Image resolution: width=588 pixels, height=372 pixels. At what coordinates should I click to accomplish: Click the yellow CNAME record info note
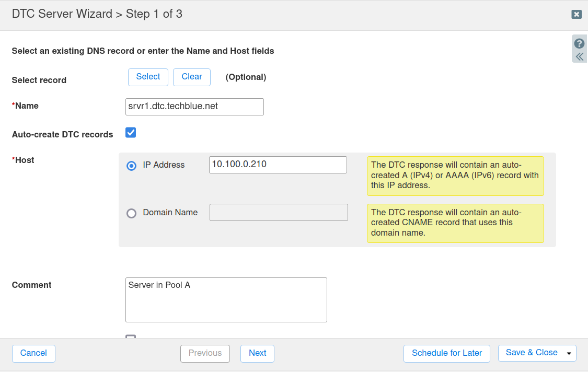coord(455,223)
